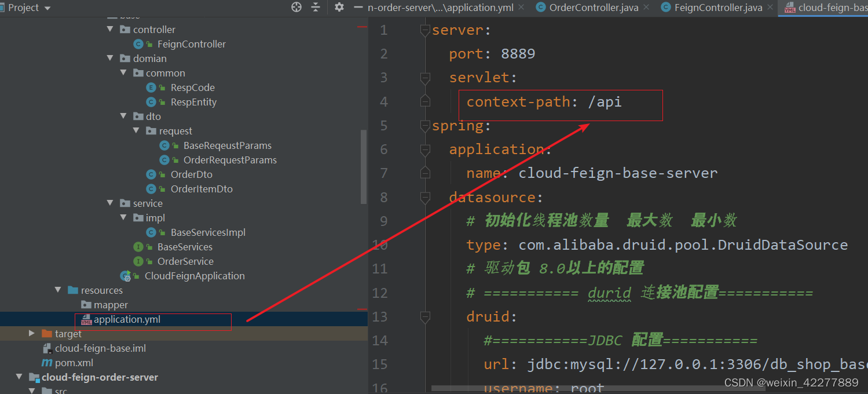The height and width of the screenshot is (394, 868).
Task: Open CloudFeignApplication main class
Action: pyautogui.click(x=195, y=276)
